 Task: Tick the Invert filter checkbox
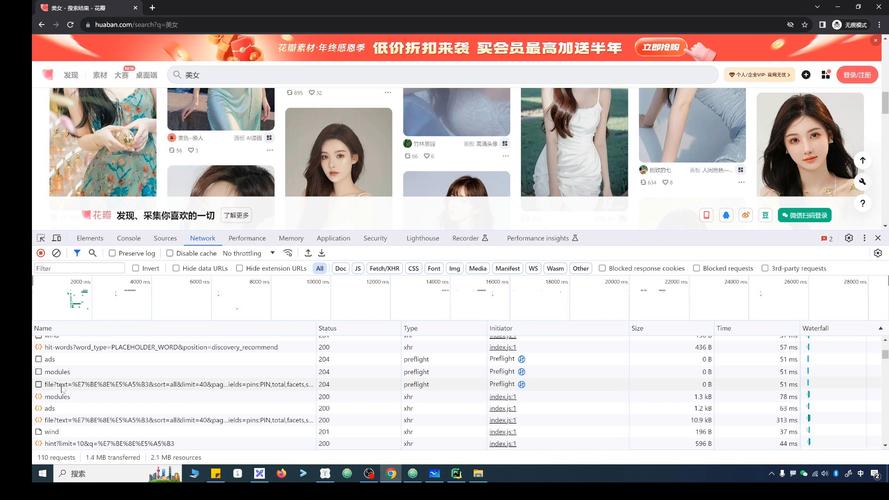click(x=136, y=268)
